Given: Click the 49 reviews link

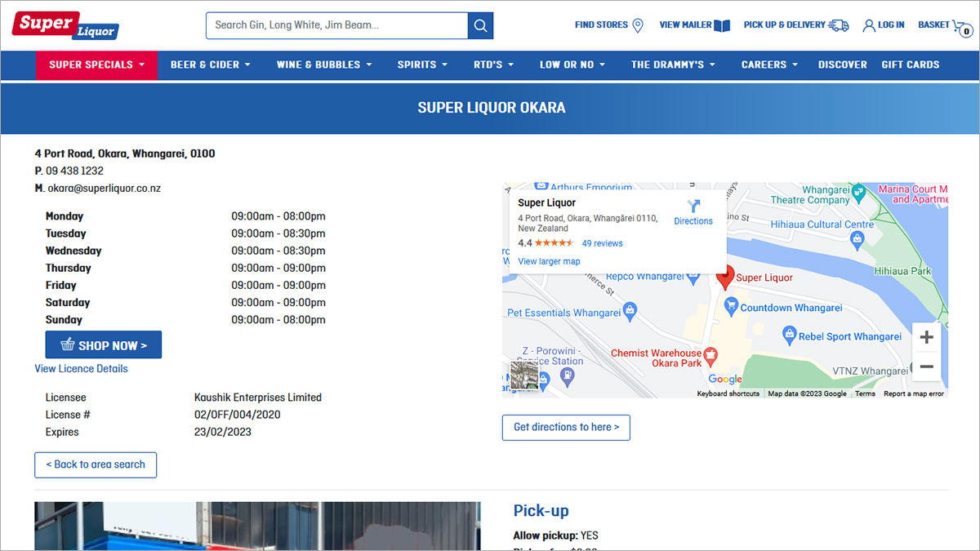Looking at the screenshot, I should coord(602,243).
